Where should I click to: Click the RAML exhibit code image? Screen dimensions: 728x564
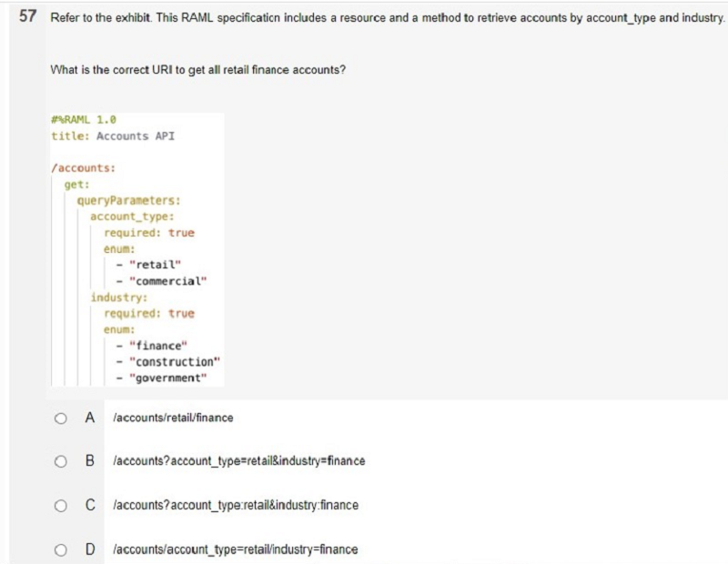pyautogui.click(x=137, y=250)
